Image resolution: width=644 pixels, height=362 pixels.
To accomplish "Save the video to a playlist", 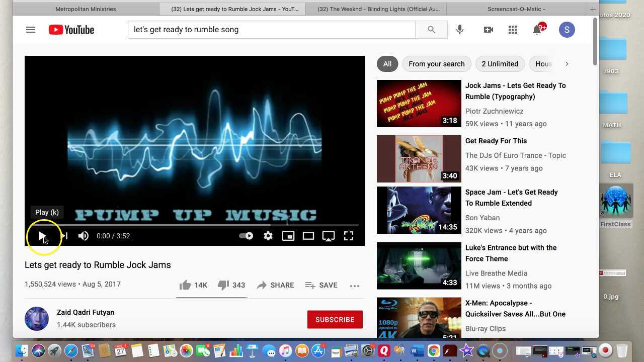I will tap(321, 285).
